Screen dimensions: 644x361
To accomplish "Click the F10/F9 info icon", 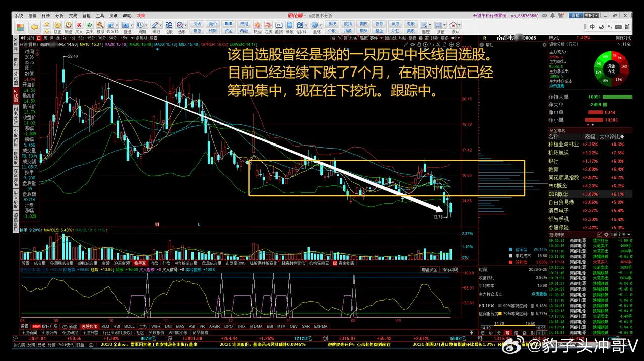I will tap(112, 28).
